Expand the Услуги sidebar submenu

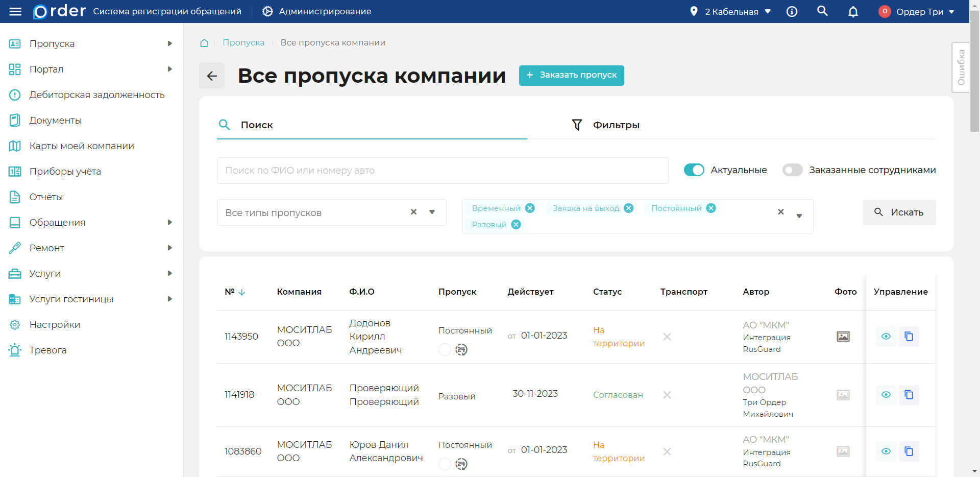click(169, 273)
